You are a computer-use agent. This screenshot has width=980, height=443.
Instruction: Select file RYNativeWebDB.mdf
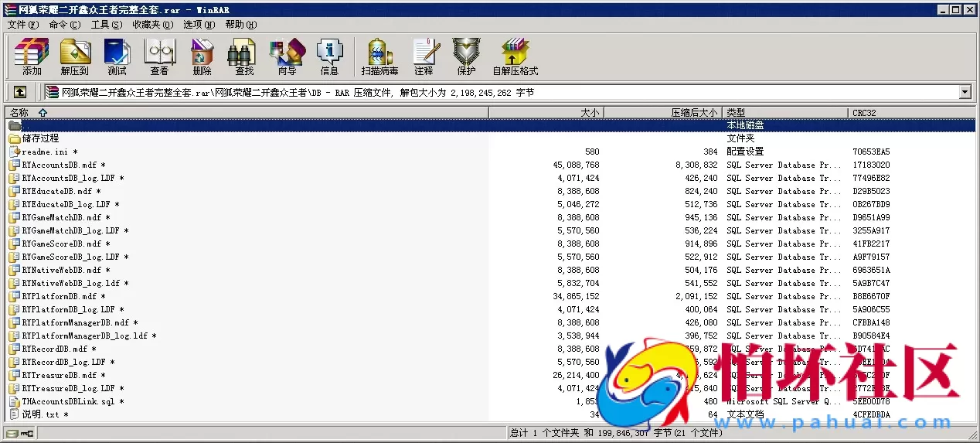pyautogui.click(x=490, y=270)
